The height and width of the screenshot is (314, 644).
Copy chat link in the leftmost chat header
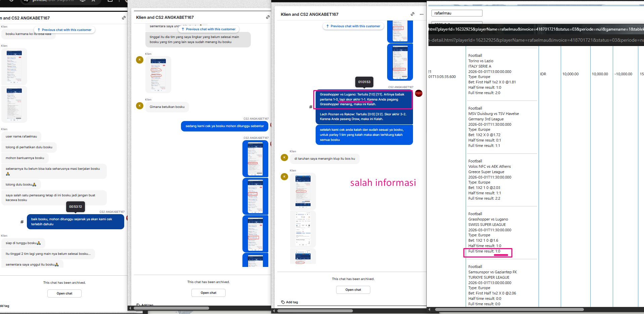124,18
